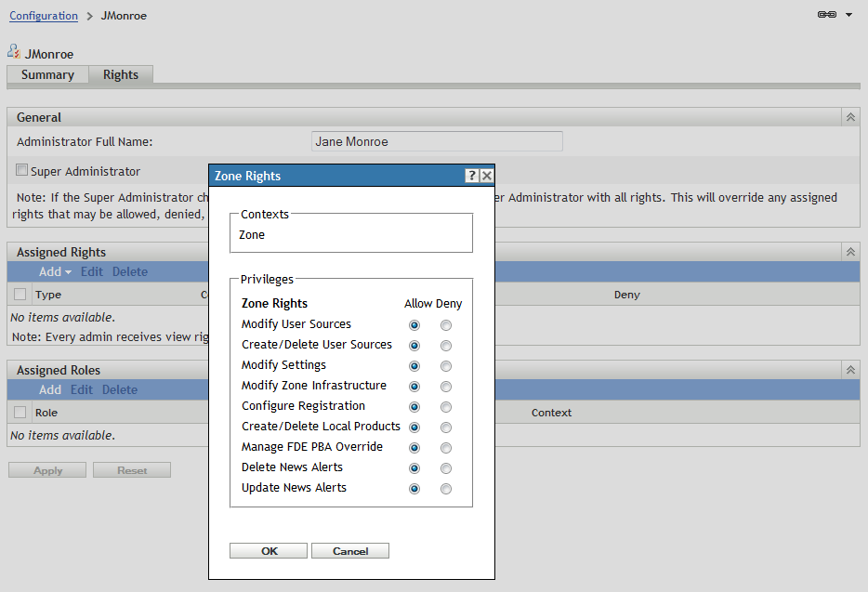Select Deny for Update News Alerts
This screenshot has height=592, width=868.
(x=446, y=489)
